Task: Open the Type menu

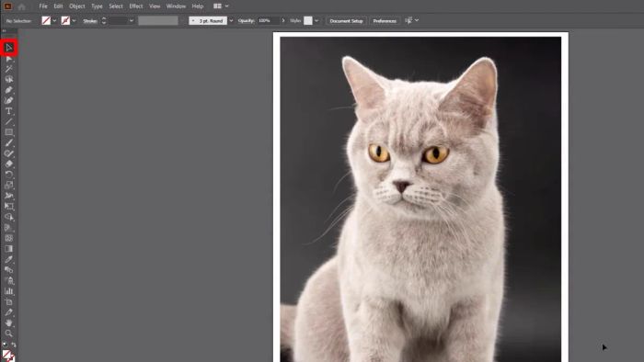Action: click(x=97, y=6)
